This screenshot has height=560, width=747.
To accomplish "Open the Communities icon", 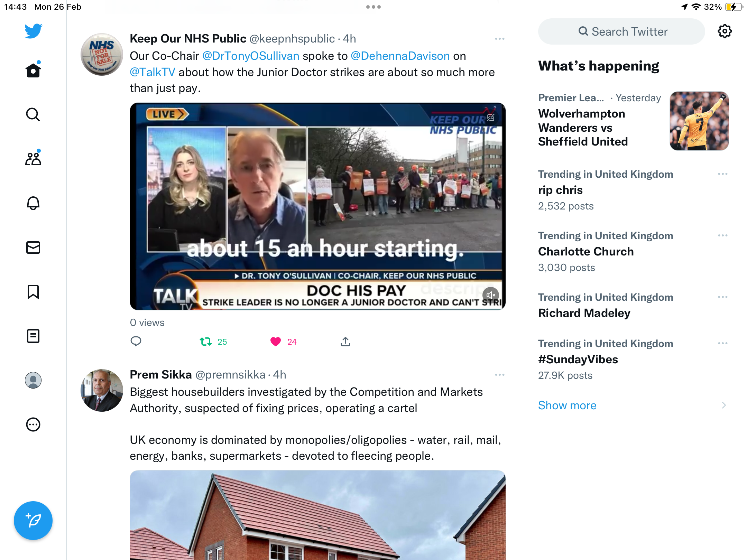I will 33,159.
